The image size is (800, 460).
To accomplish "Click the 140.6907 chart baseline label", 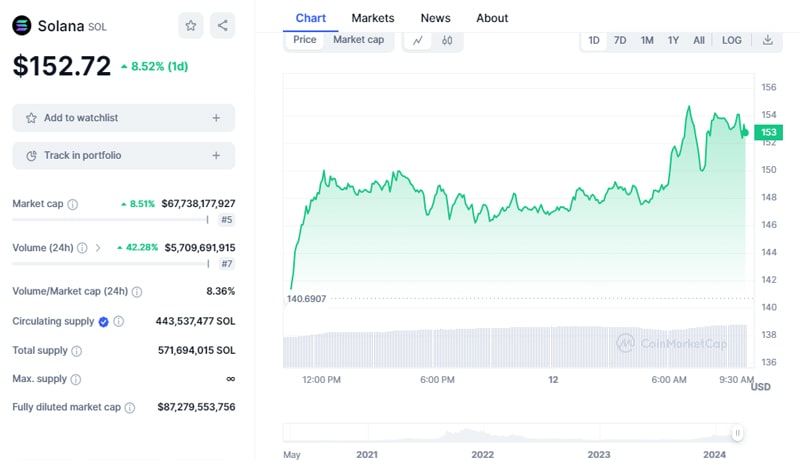I will pyautogui.click(x=306, y=299).
